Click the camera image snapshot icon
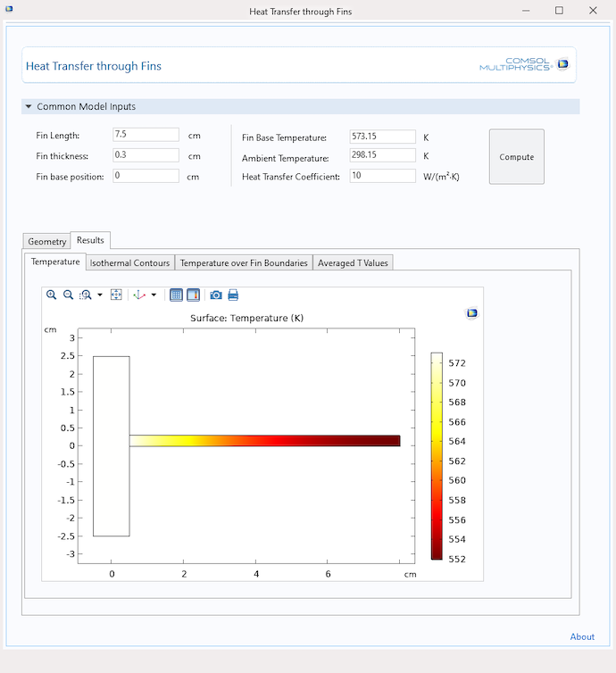Viewport: 616px width, 673px height. pos(216,295)
